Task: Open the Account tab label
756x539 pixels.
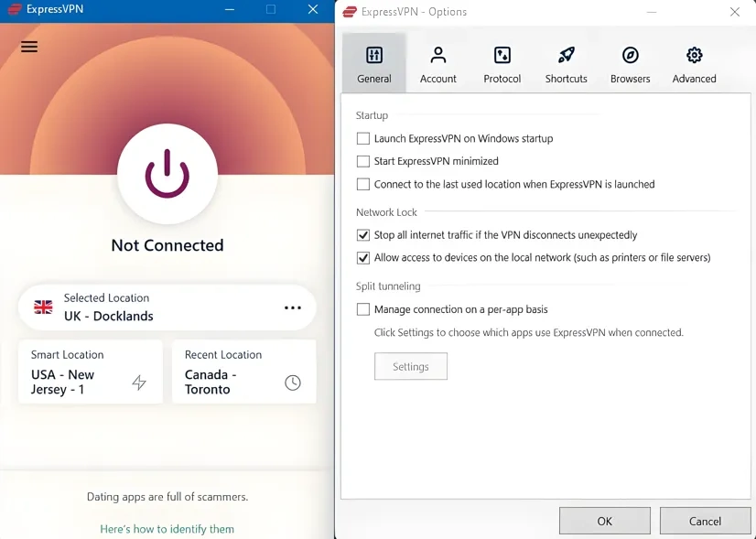Action: 437,79
